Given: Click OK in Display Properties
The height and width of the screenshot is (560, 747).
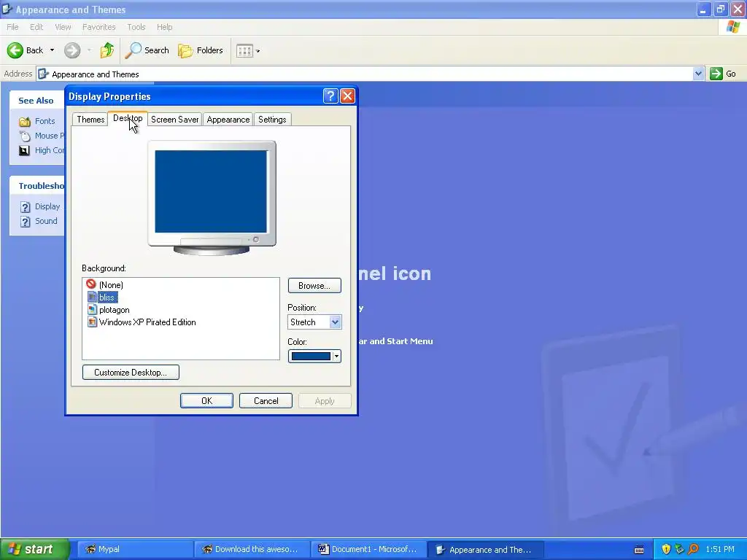Looking at the screenshot, I should point(206,401).
